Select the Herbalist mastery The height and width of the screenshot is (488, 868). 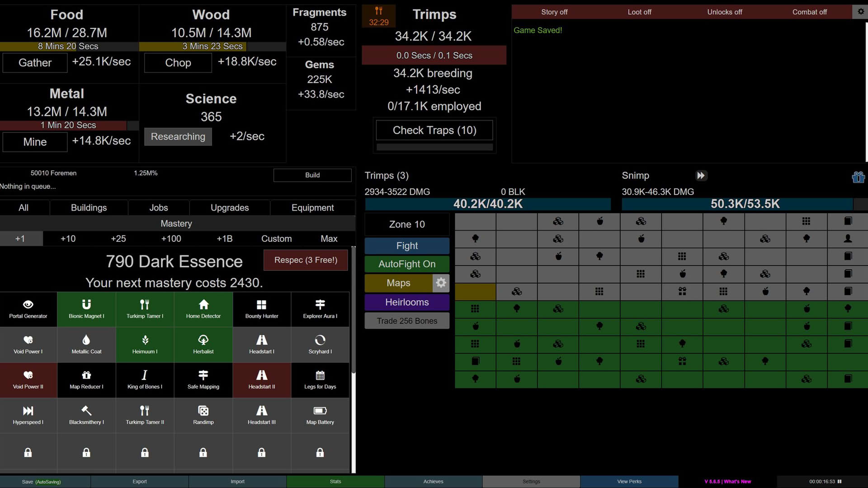[203, 344]
